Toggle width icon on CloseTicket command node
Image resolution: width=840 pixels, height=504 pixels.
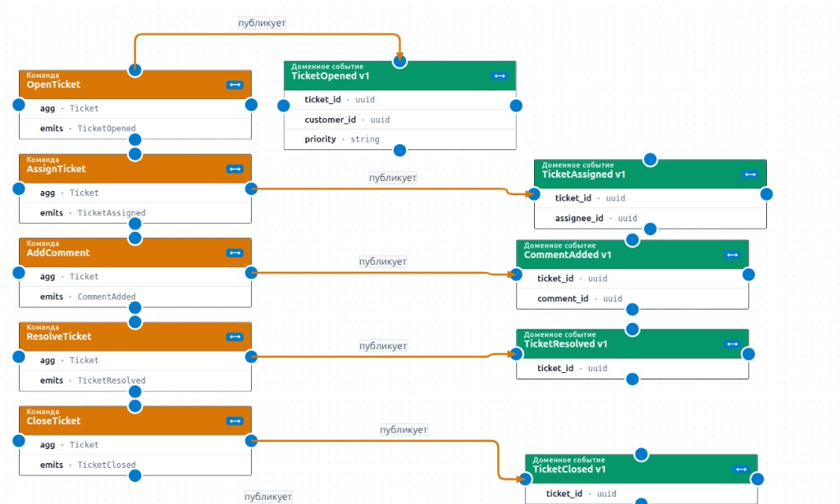(235, 421)
